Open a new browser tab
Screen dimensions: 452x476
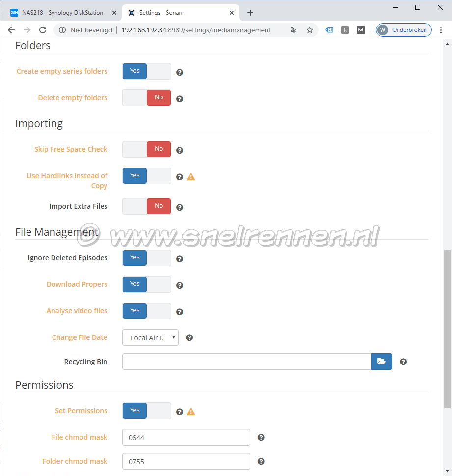point(250,13)
